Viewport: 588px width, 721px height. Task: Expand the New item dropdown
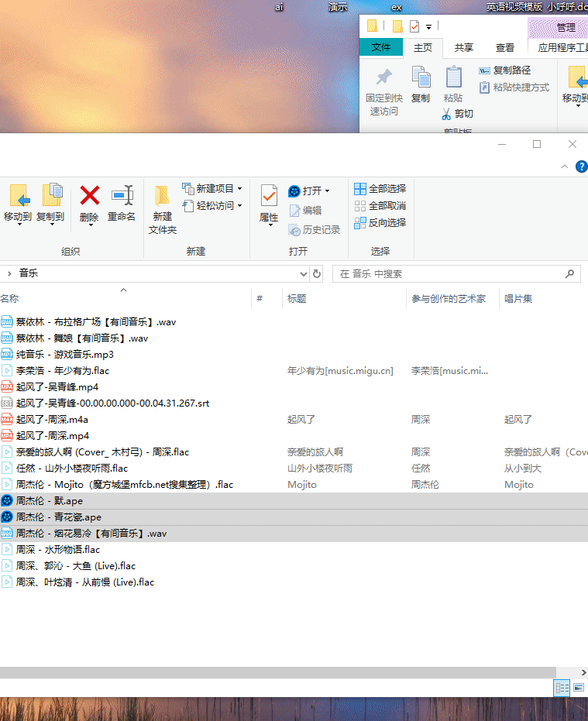pos(239,188)
